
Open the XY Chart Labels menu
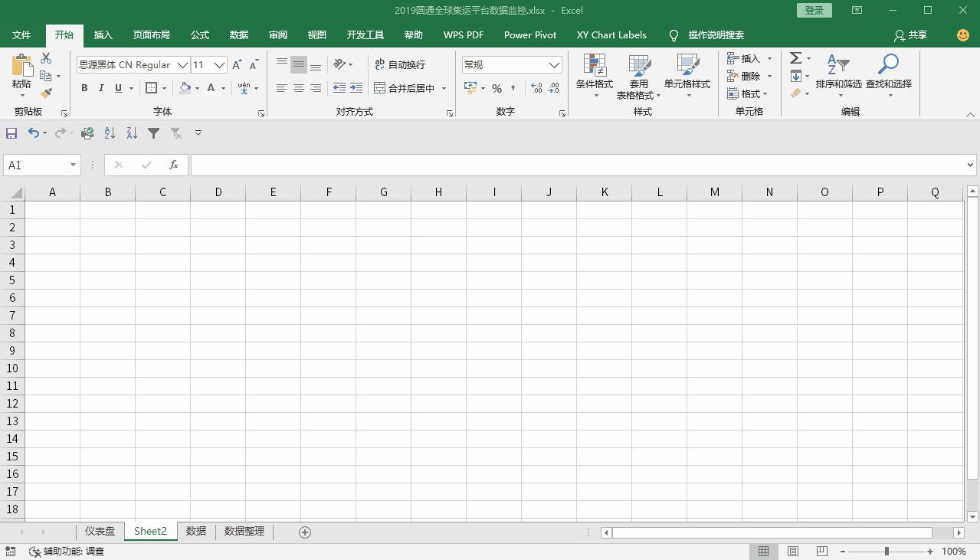point(611,34)
